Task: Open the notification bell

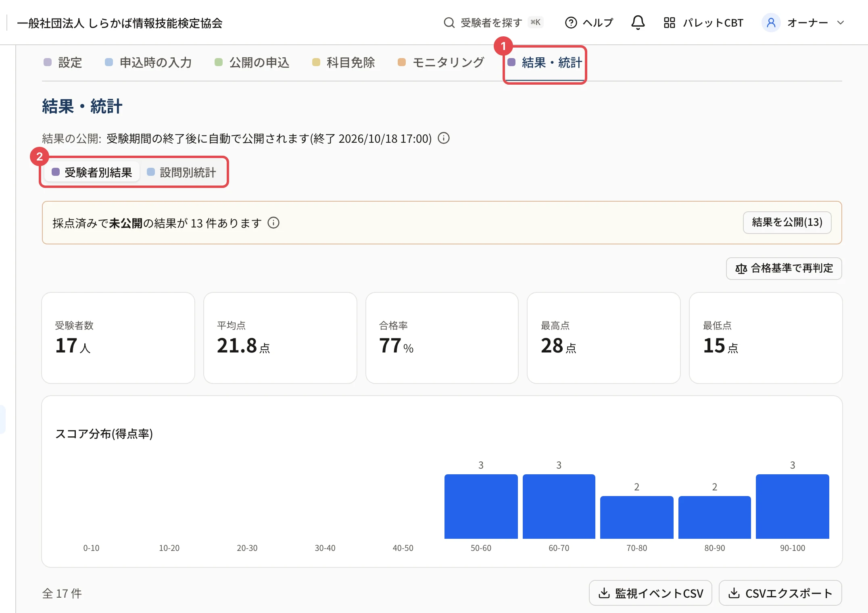Action: (x=638, y=23)
